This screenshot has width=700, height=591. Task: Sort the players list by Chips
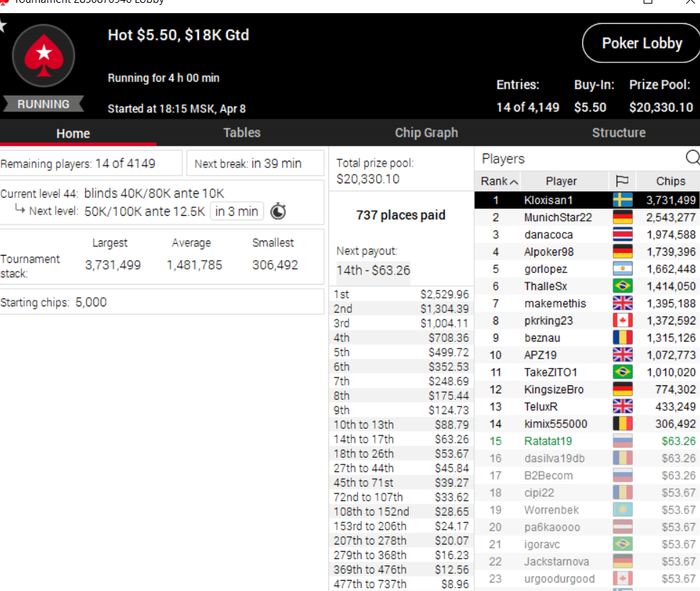[670, 181]
